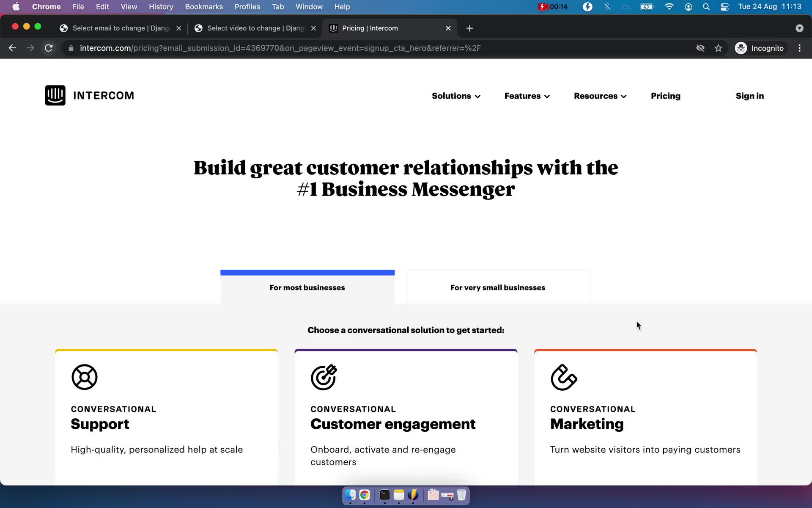
Task: Click the new tab plus button
Action: pyautogui.click(x=469, y=28)
